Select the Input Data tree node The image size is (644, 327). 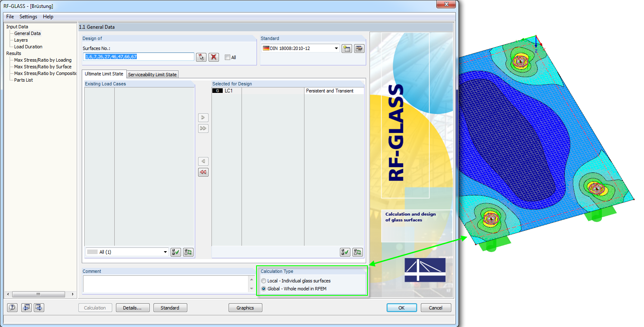(17, 27)
